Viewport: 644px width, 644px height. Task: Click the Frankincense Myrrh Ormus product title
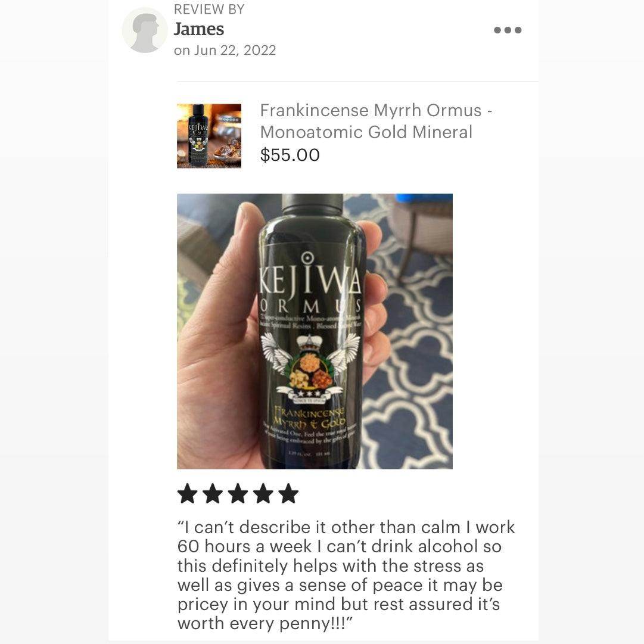coord(376,121)
